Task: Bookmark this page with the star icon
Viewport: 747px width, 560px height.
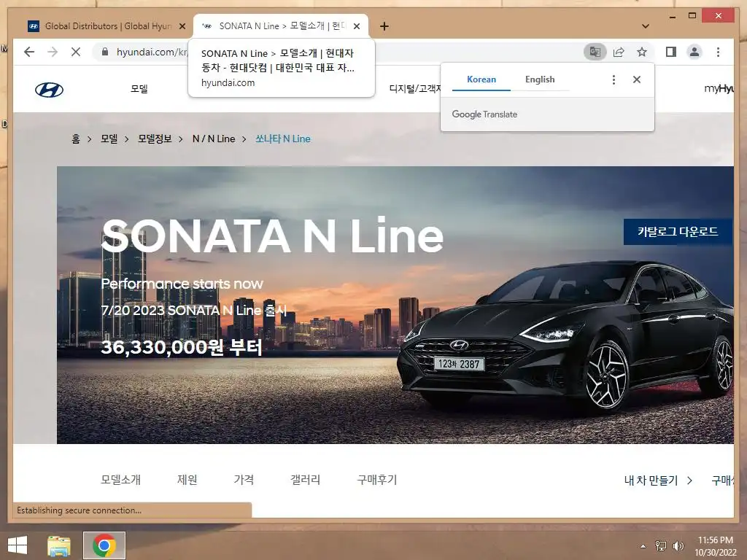Action: tap(642, 52)
